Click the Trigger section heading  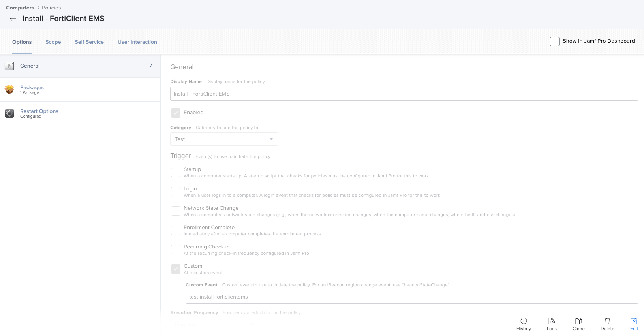coord(180,156)
